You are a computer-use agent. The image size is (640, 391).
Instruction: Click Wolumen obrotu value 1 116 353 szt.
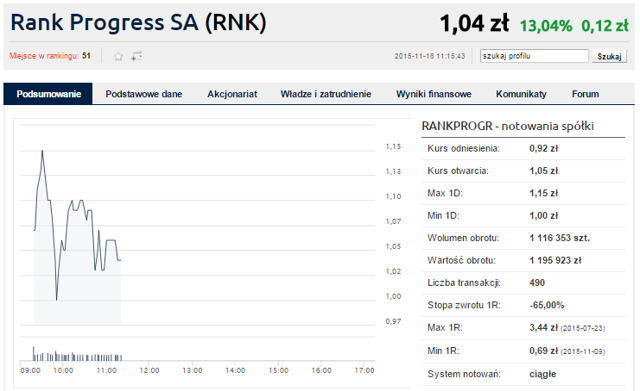click(560, 238)
